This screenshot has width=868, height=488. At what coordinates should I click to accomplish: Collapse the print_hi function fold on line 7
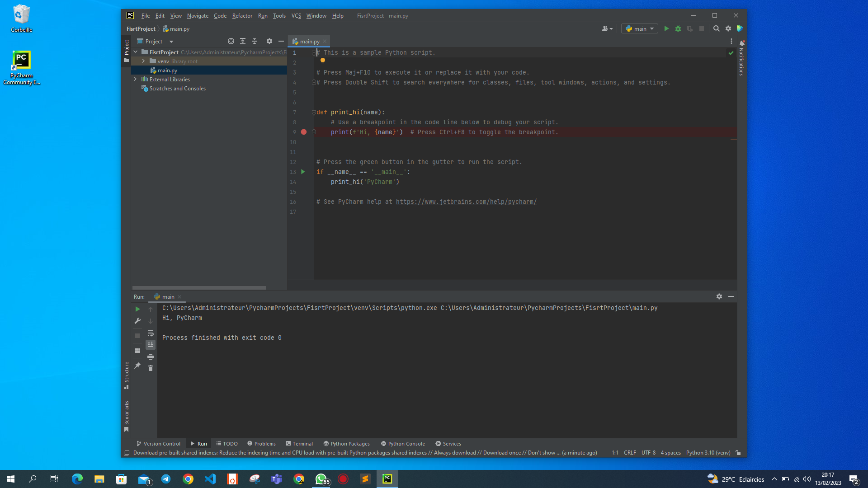pos(314,112)
